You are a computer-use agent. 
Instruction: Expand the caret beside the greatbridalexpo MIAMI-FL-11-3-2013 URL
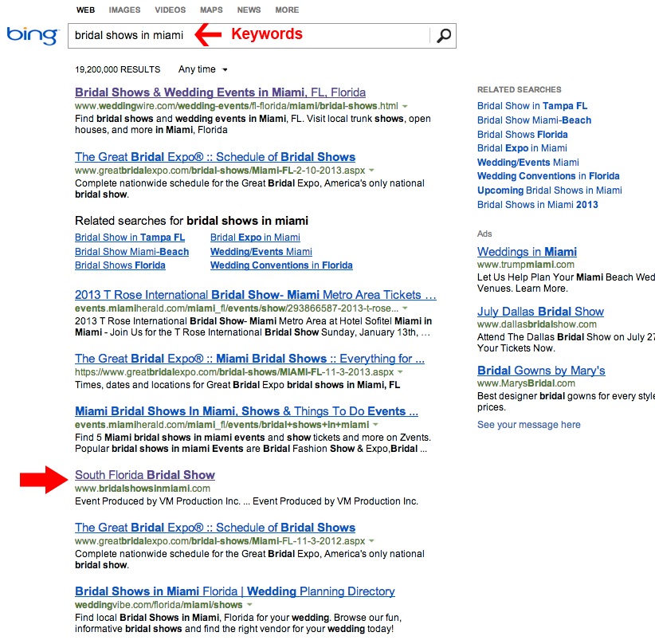tap(400, 372)
